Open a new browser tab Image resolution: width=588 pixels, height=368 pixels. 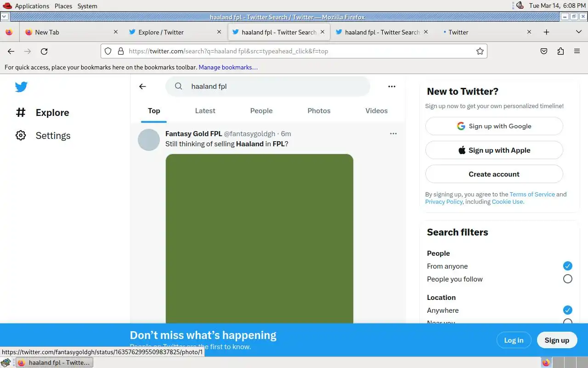[546, 32]
